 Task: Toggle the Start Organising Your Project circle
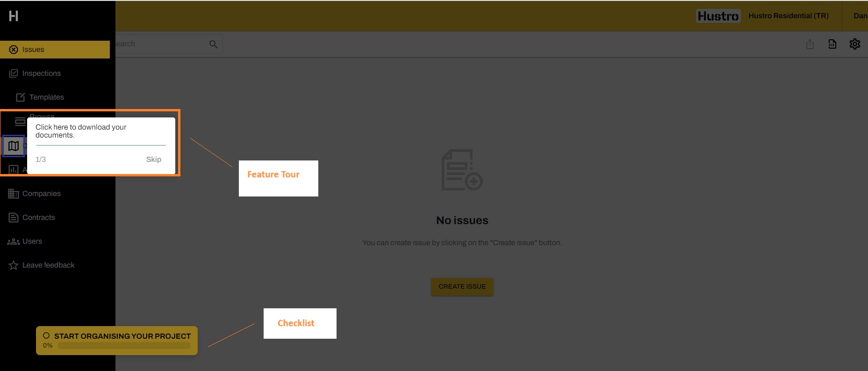point(46,336)
